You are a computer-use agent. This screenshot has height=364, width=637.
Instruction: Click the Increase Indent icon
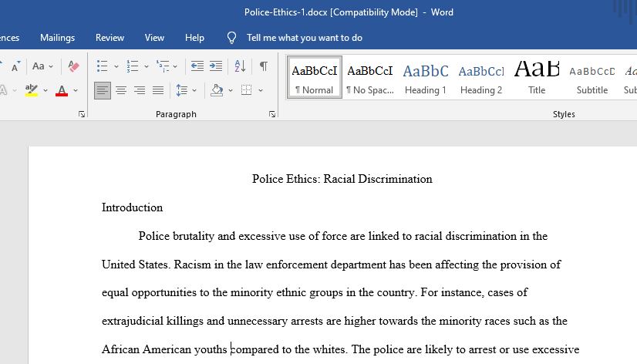(x=216, y=66)
